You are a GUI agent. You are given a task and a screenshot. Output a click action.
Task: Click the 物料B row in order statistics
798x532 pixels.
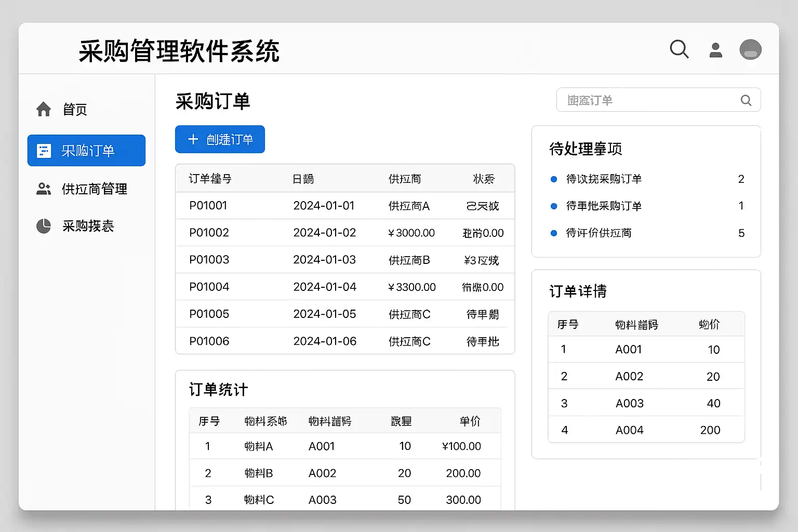[259, 473]
